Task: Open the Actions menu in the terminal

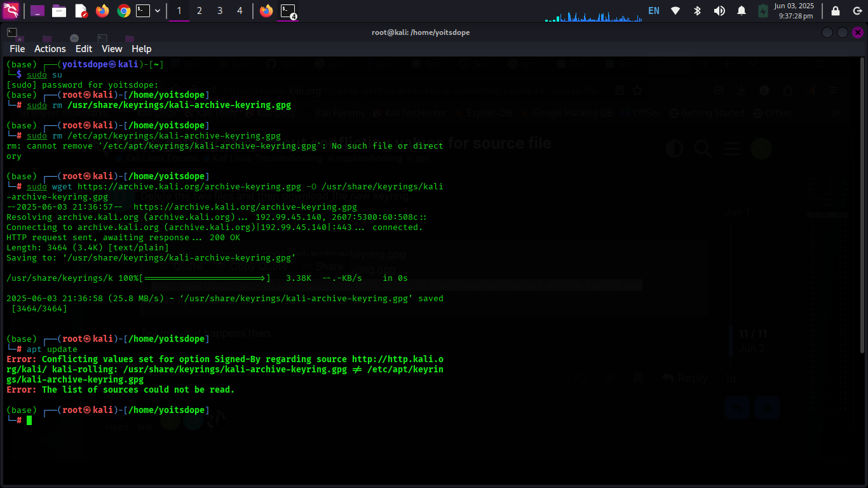Action: tap(50, 49)
